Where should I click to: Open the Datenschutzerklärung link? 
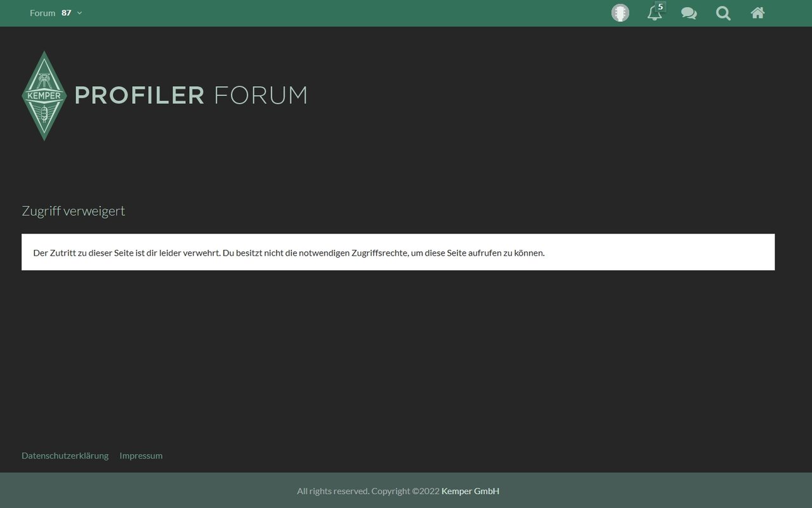(65, 455)
